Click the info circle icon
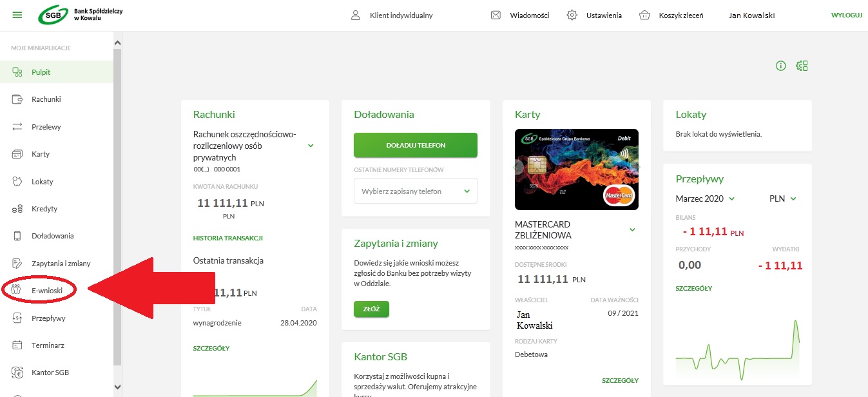 pos(781,66)
